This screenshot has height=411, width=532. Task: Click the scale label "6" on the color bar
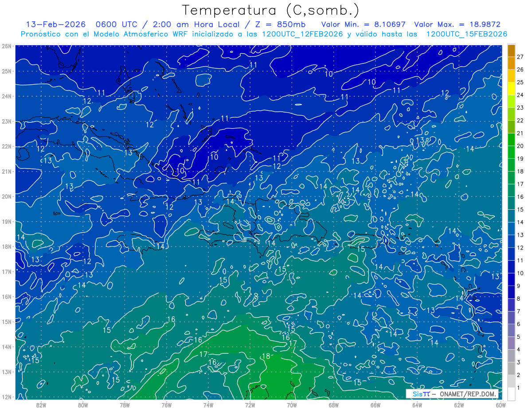518,324
